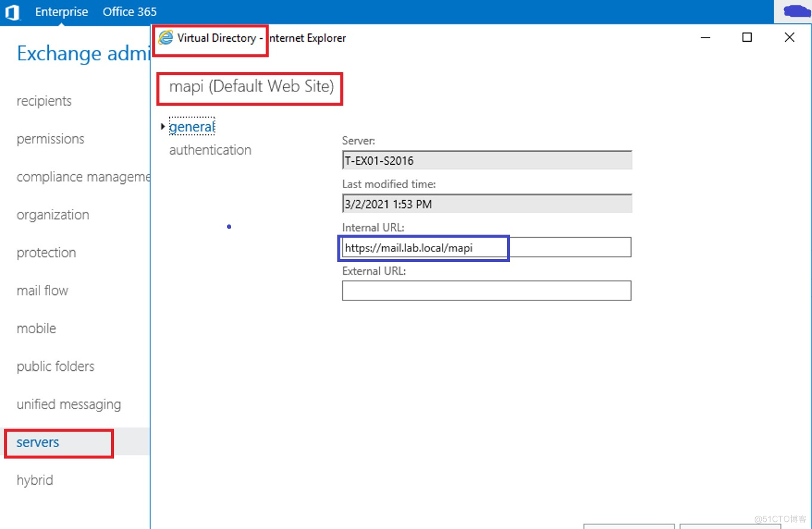The image size is (812, 529).
Task: Go to permissions section
Action: [51, 139]
